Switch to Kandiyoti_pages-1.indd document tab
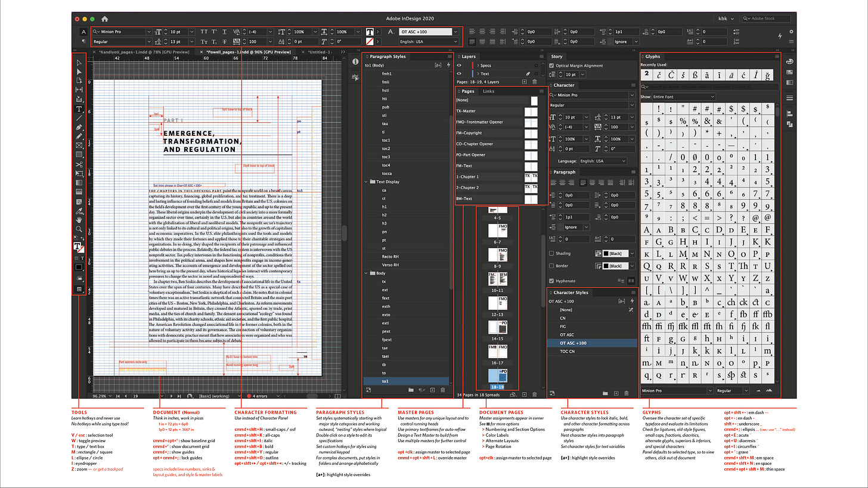The height and width of the screenshot is (488, 868). (x=145, y=52)
